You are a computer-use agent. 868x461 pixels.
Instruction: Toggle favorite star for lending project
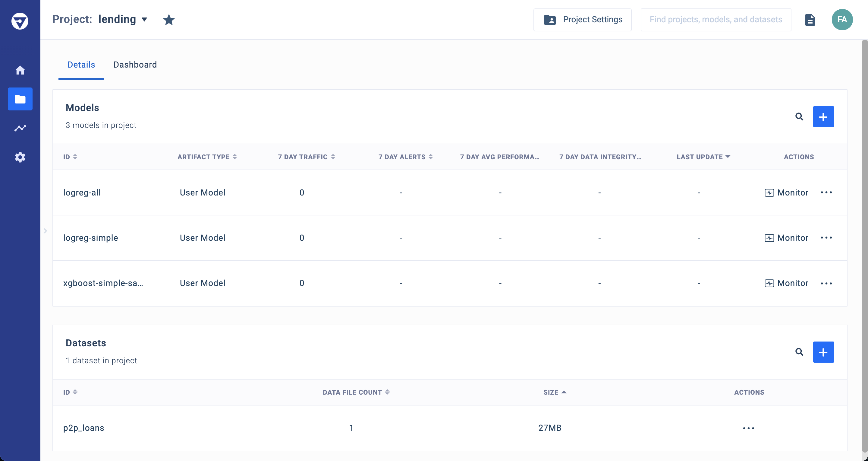[x=169, y=20]
